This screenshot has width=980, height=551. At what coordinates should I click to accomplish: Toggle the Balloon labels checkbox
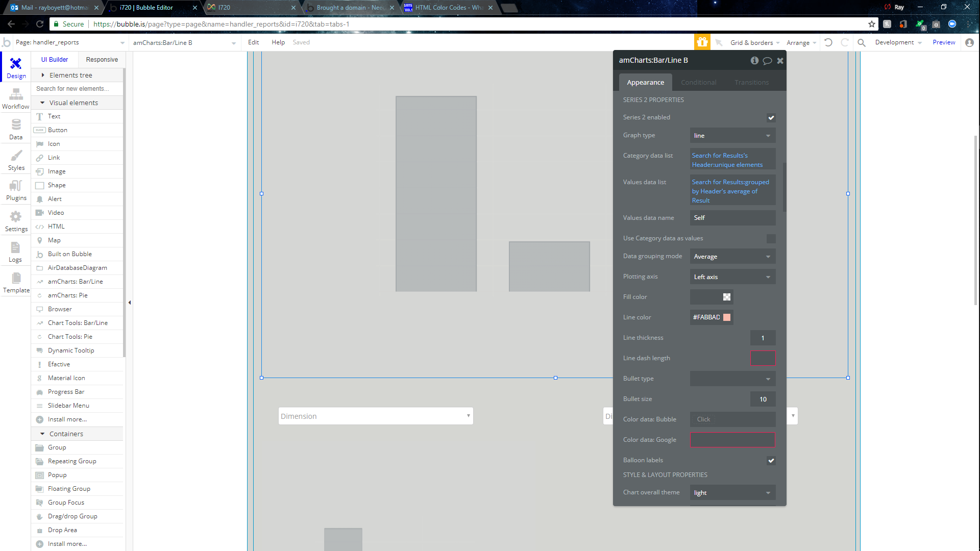771,461
